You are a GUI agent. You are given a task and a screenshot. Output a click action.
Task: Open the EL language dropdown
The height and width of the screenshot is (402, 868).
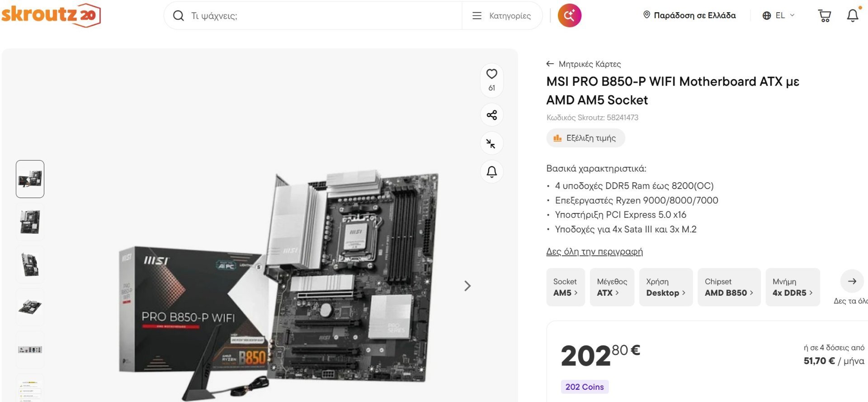(x=778, y=15)
